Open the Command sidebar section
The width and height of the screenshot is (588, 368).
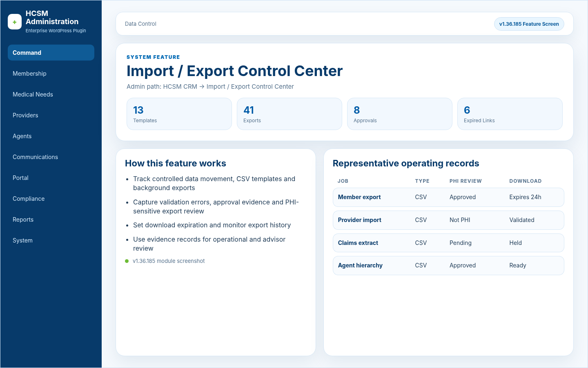click(x=51, y=53)
